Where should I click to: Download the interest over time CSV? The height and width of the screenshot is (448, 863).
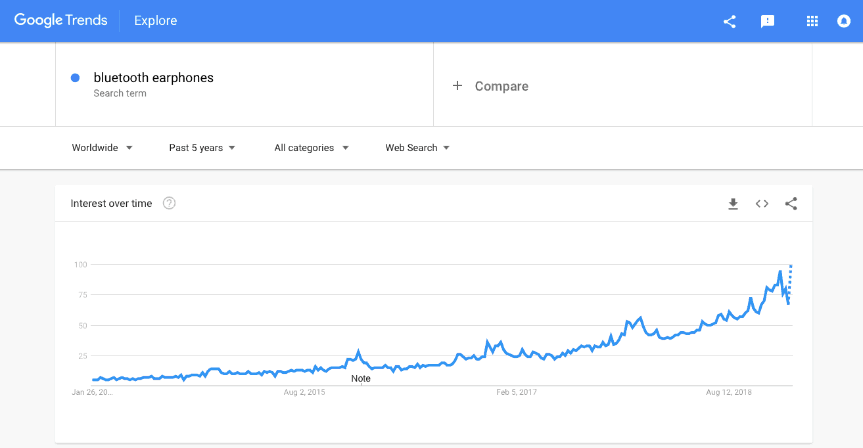tap(733, 204)
